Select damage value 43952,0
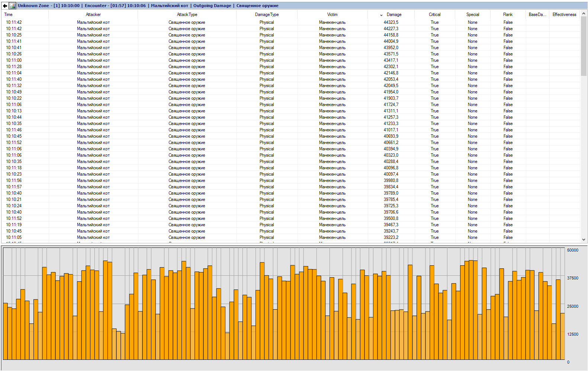Screen dimensions: 588x371 (391, 48)
